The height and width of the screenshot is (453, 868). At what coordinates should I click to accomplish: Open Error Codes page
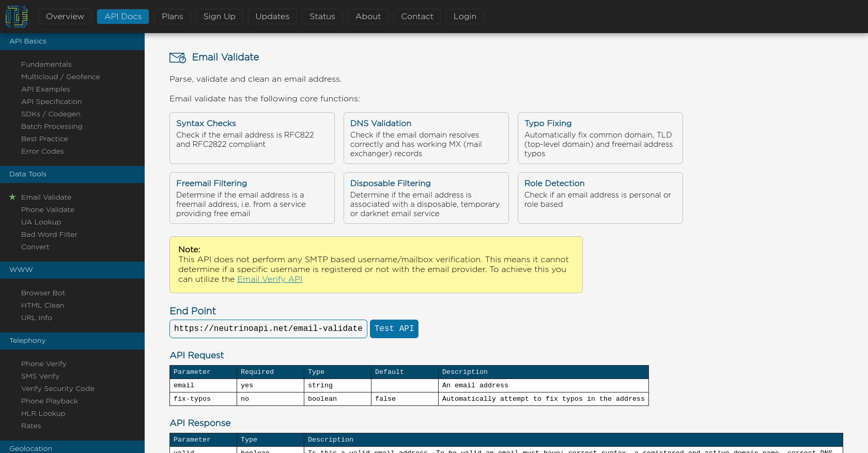point(42,151)
